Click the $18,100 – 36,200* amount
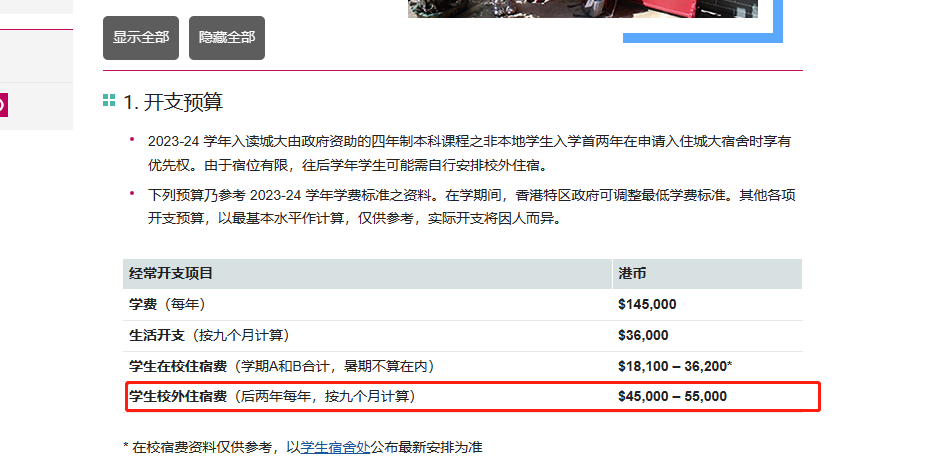The height and width of the screenshot is (470, 942). click(x=675, y=366)
